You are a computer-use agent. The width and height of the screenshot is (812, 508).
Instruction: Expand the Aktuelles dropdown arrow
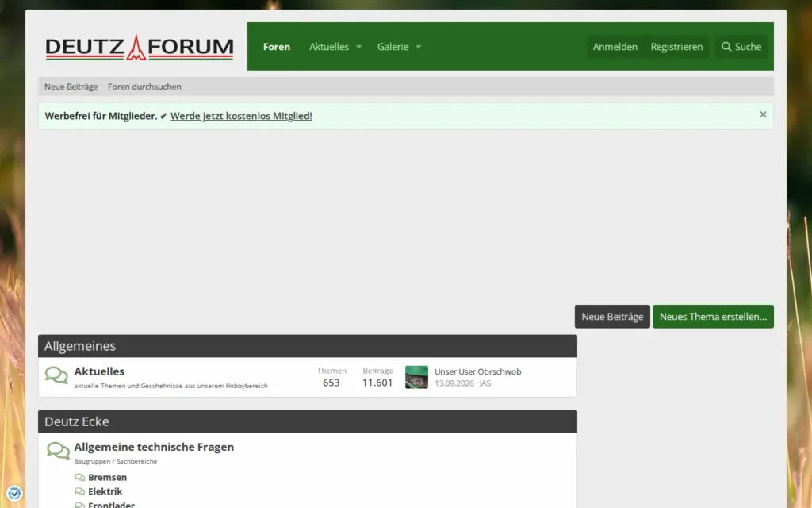[x=358, y=47]
